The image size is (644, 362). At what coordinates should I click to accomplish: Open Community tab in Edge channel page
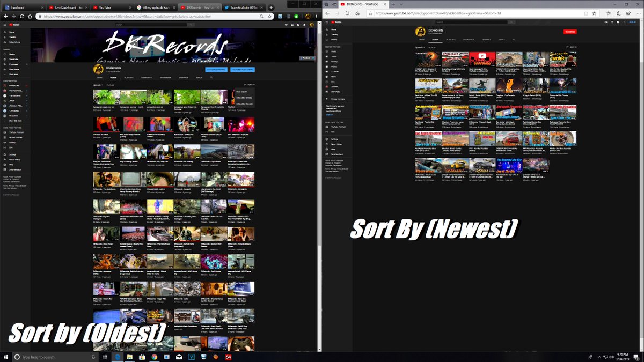pos(469,39)
